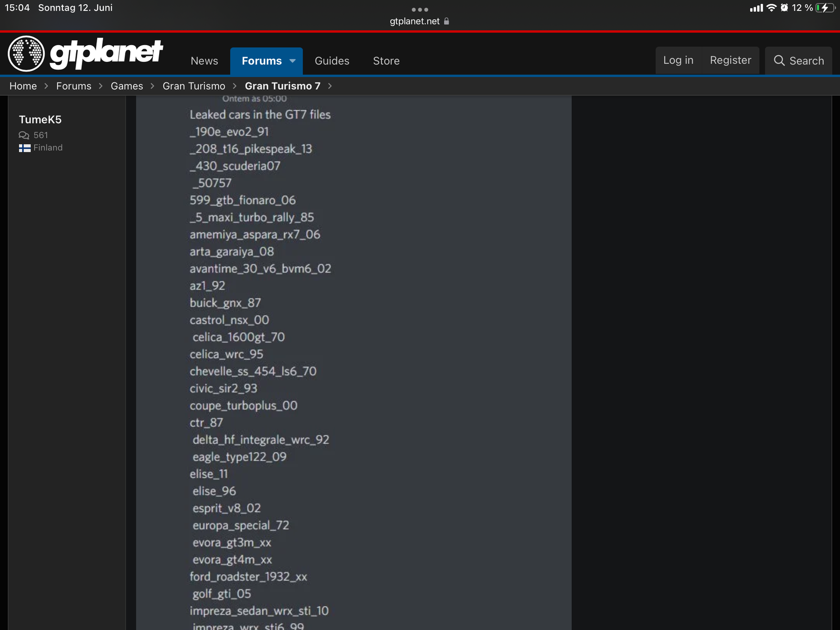Click the 'avantime_30_v6_bvm6_02' entry
840x630 pixels.
pos(260,269)
